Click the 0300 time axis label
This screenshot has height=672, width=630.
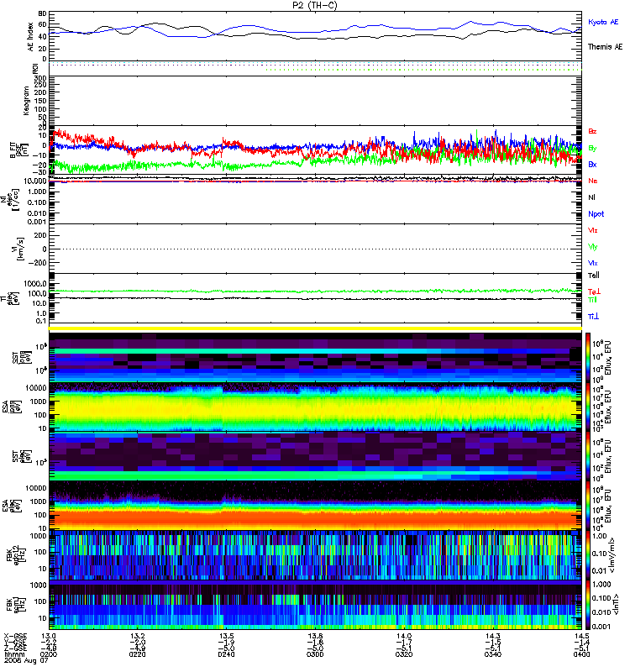point(315,654)
